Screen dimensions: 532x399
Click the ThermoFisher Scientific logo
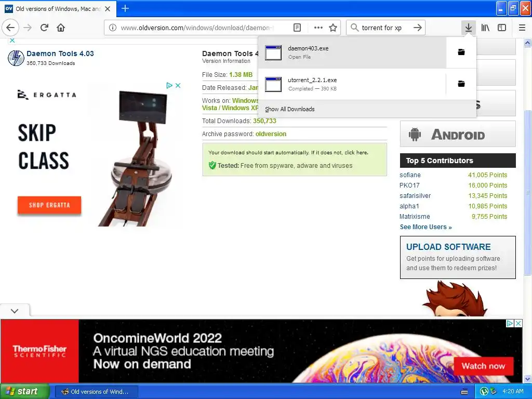coord(39,351)
